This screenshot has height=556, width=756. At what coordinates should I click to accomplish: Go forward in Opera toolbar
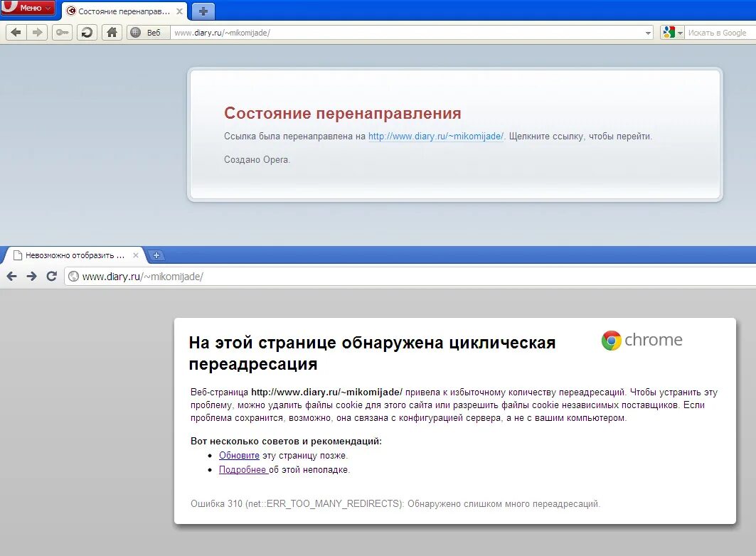click(37, 32)
